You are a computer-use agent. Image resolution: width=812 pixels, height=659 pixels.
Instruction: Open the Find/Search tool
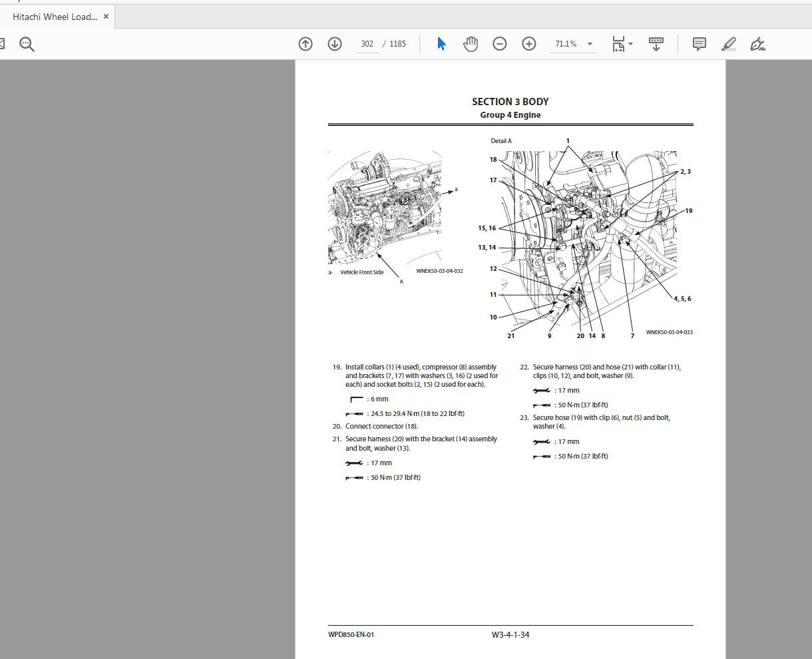click(x=27, y=43)
